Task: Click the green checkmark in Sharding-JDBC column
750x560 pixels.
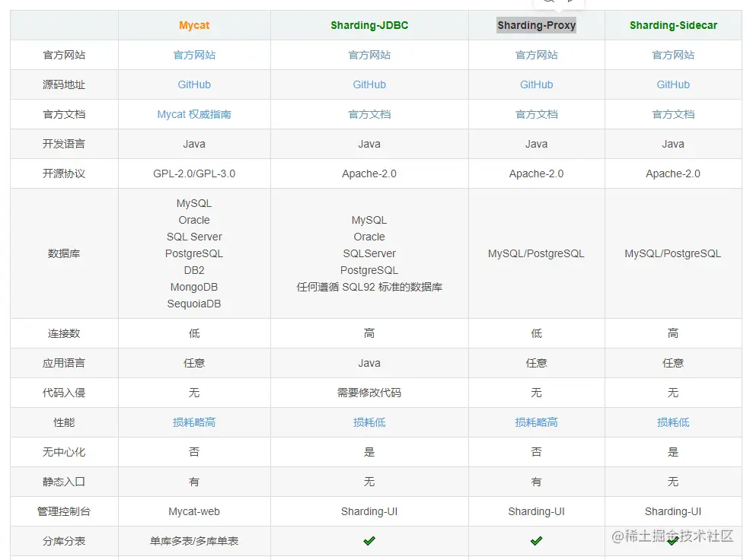Action: click(369, 541)
